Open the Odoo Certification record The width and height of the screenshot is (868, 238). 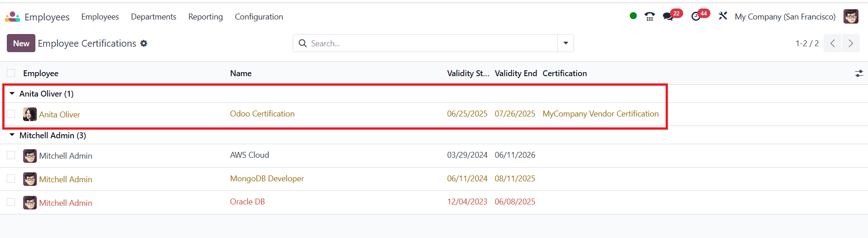(262, 114)
